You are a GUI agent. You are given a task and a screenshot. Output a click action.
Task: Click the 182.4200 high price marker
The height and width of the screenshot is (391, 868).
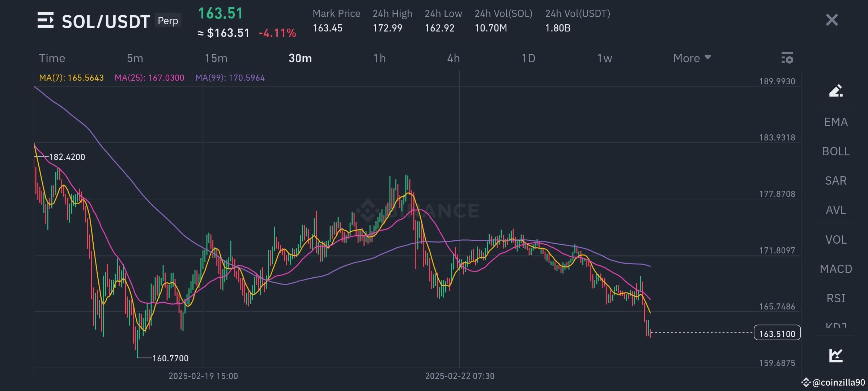[67, 157]
